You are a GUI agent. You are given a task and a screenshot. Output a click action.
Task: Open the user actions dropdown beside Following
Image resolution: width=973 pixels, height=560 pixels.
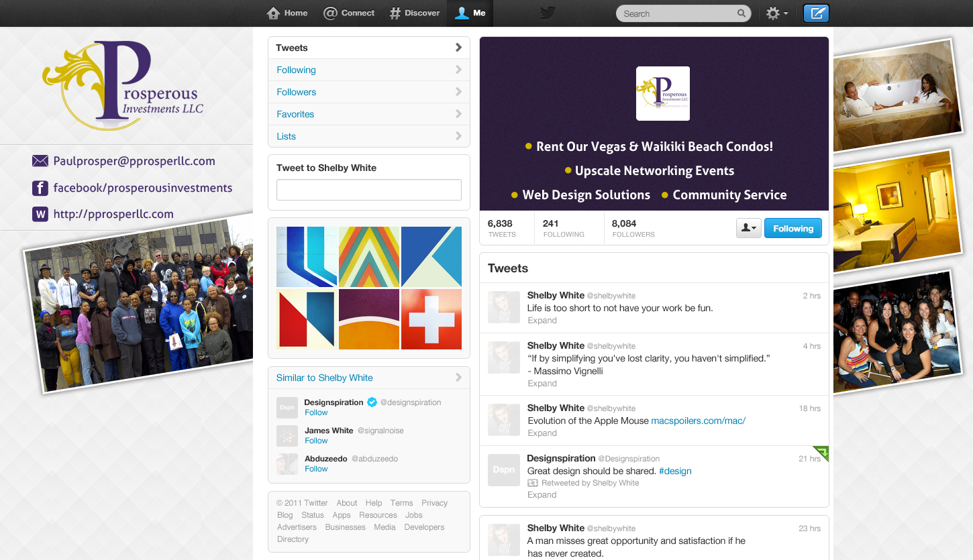pos(748,229)
